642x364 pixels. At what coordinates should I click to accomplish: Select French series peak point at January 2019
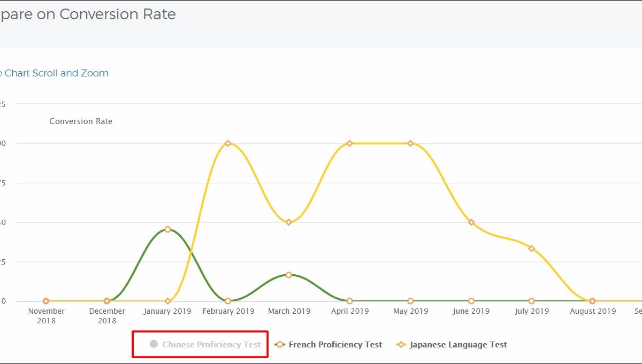(168, 229)
